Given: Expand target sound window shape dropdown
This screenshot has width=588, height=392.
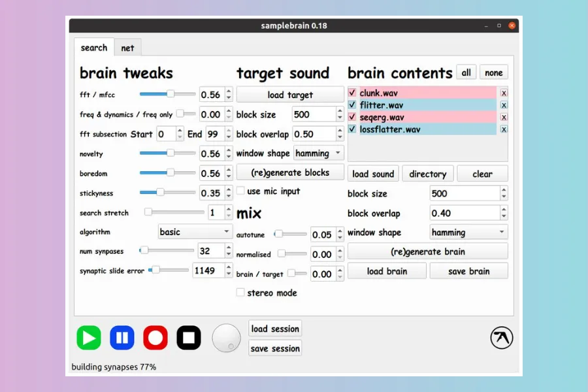Looking at the screenshot, I should (318, 154).
